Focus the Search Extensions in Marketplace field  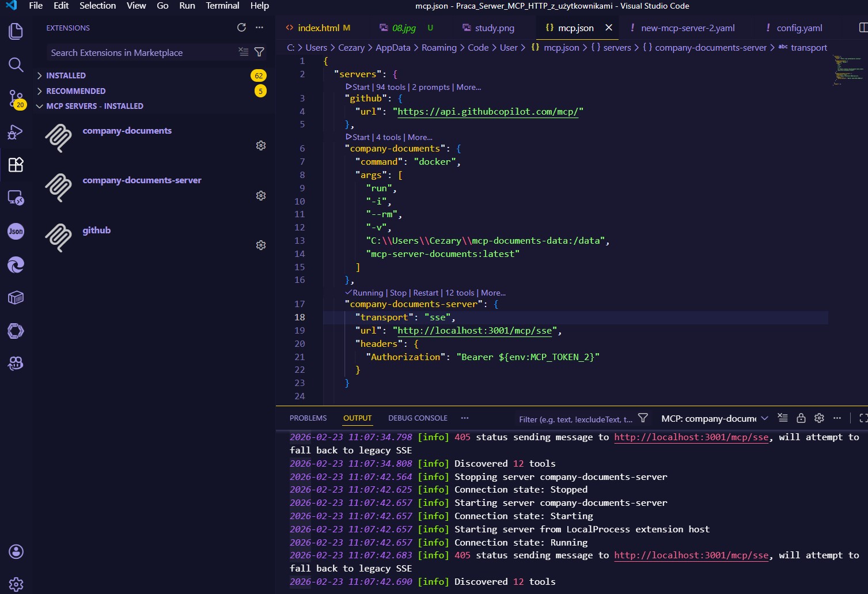point(142,52)
